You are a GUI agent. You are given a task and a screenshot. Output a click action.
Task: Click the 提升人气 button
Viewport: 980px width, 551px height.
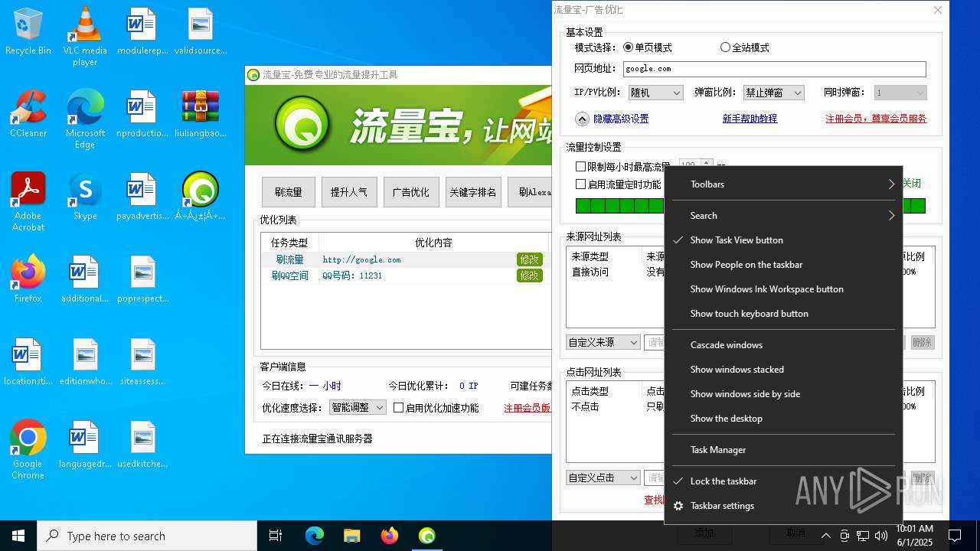pyautogui.click(x=349, y=192)
